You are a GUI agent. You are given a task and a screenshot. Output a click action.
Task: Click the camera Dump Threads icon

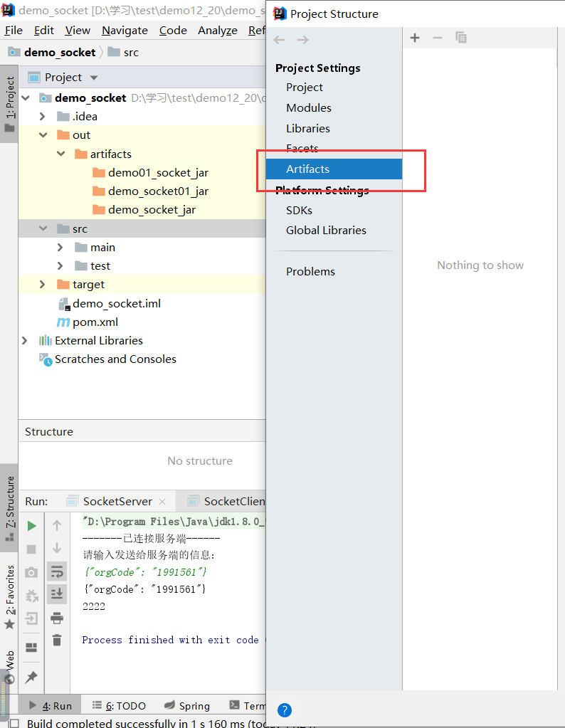point(31,572)
